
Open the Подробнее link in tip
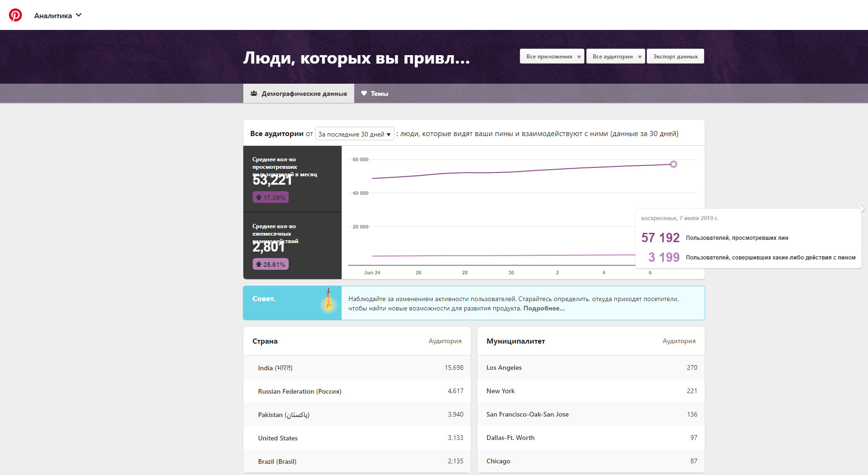coord(544,309)
